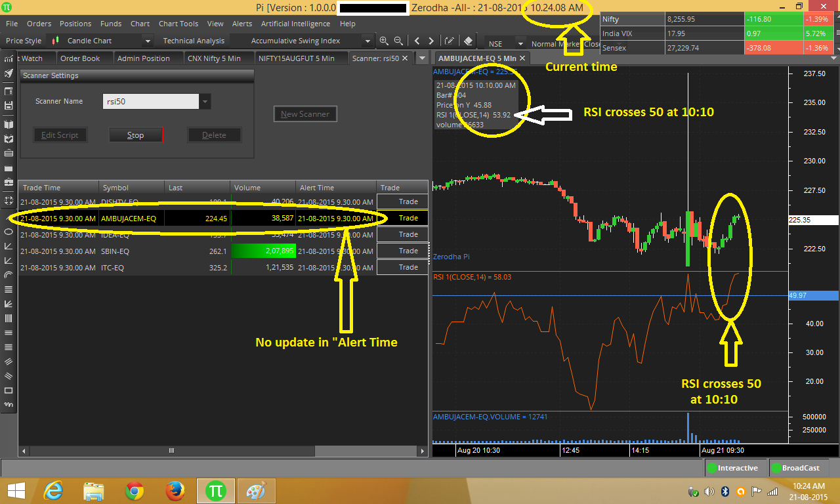Click the Edit Script button
Viewport: 840px width, 504px height.
pyautogui.click(x=60, y=135)
